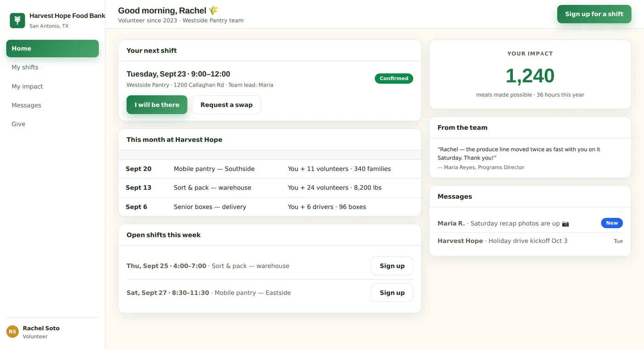This screenshot has height=349, width=644.
Task: Select the Sept 20 Mobile pantry row
Action: coord(270,169)
